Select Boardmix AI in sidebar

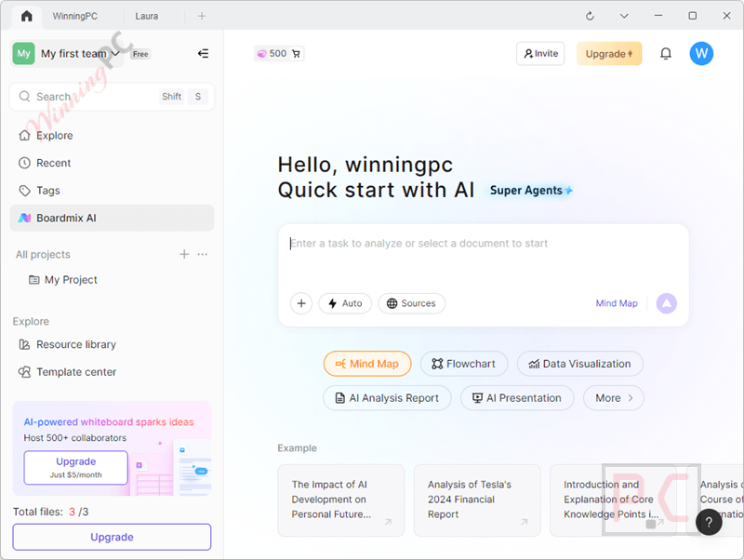pos(112,219)
